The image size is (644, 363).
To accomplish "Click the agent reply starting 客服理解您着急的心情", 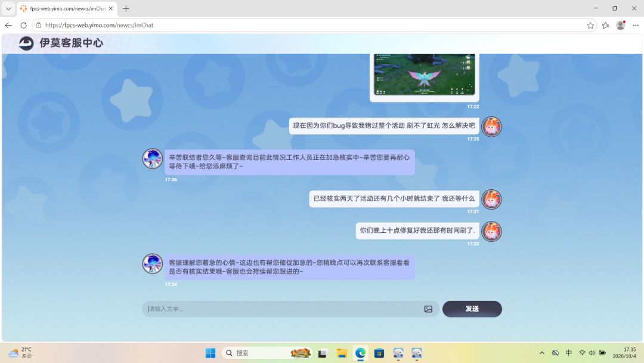I will click(x=290, y=267).
